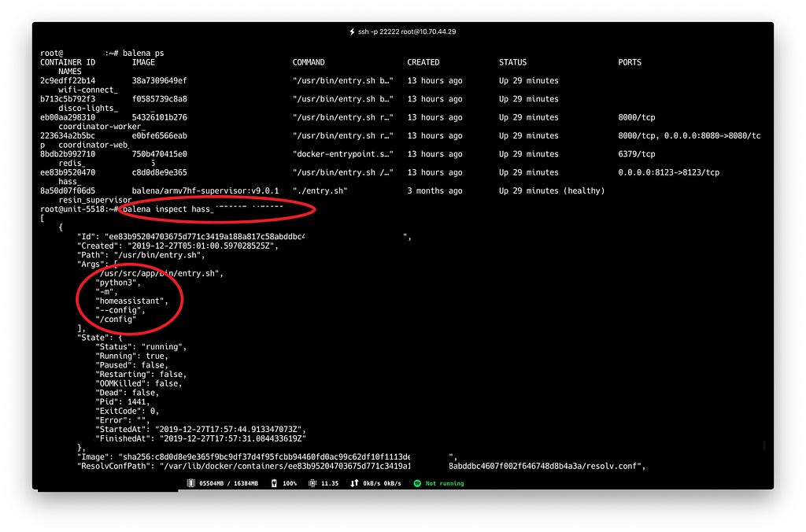The width and height of the screenshot is (806, 532).
Task: Click the redis_ container name
Action: (72, 164)
